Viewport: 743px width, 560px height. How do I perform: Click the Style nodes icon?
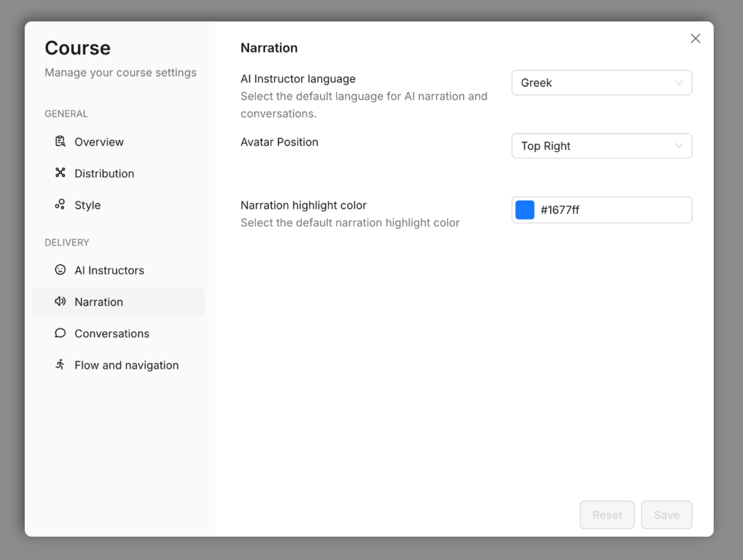(x=60, y=204)
